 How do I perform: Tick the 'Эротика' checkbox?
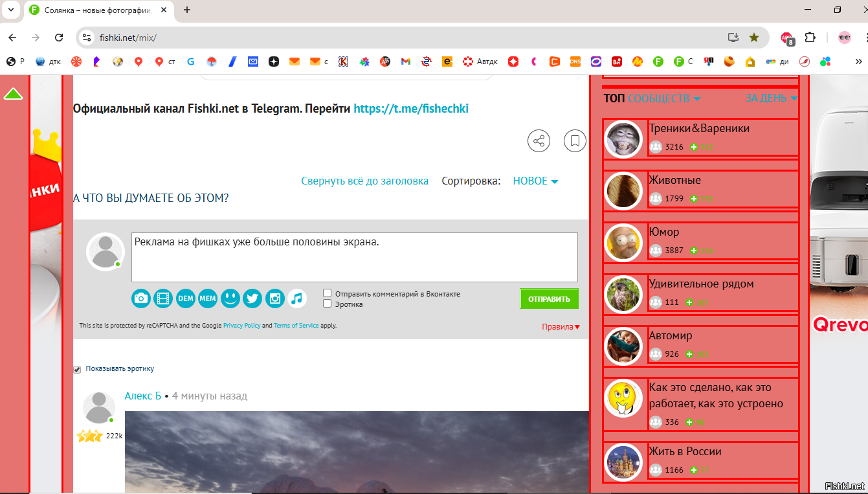[x=328, y=304]
